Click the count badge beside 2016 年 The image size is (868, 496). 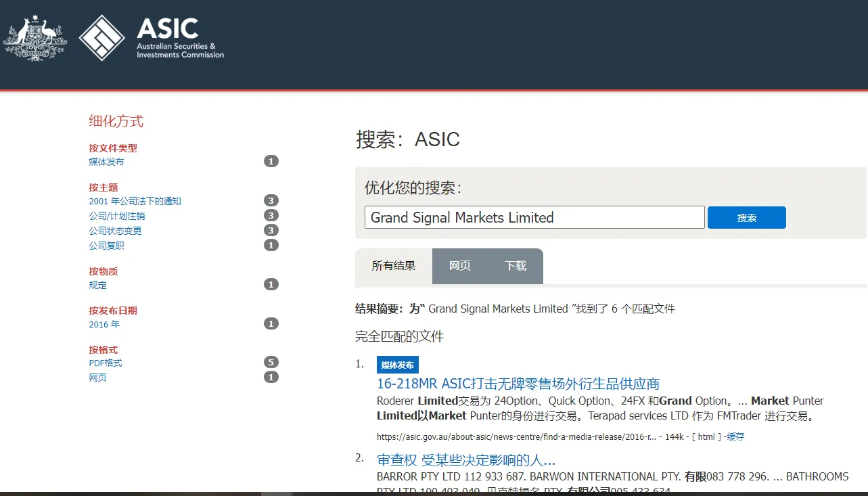pyautogui.click(x=271, y=323)
